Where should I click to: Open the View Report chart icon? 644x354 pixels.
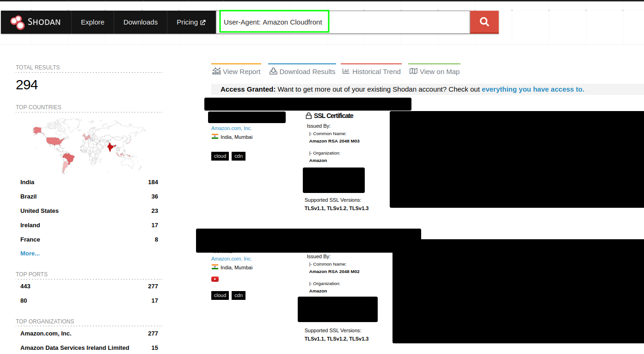click(x=216, y=71)
